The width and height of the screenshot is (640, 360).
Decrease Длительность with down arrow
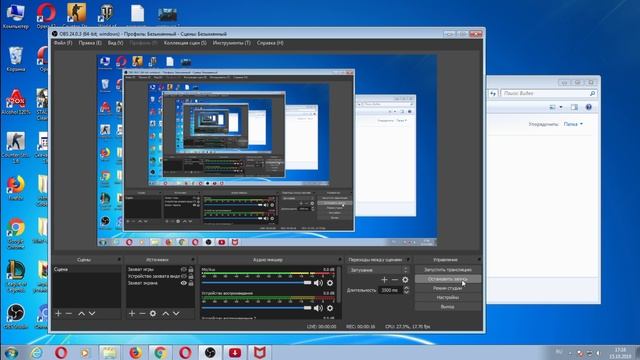pyautogui.click(x=406, y=292)
